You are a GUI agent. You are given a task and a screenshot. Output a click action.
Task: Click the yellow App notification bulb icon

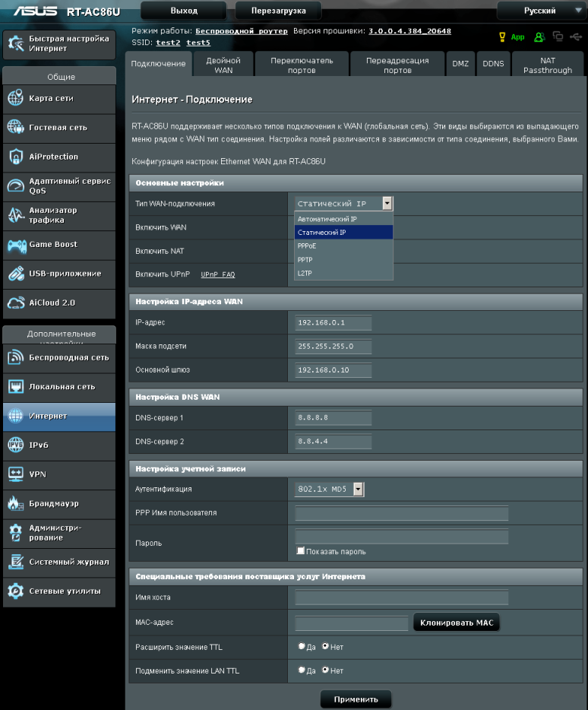(x=502, y=37)
